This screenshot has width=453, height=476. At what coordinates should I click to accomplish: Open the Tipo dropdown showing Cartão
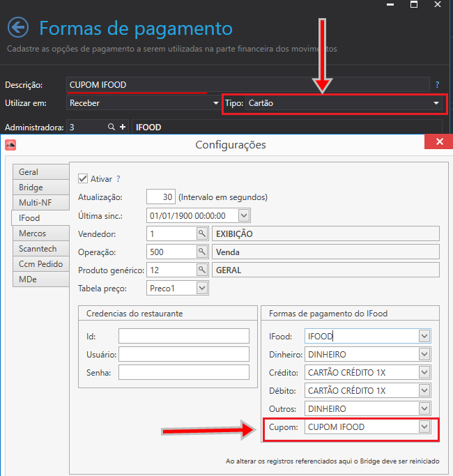[x=436, y=103]
